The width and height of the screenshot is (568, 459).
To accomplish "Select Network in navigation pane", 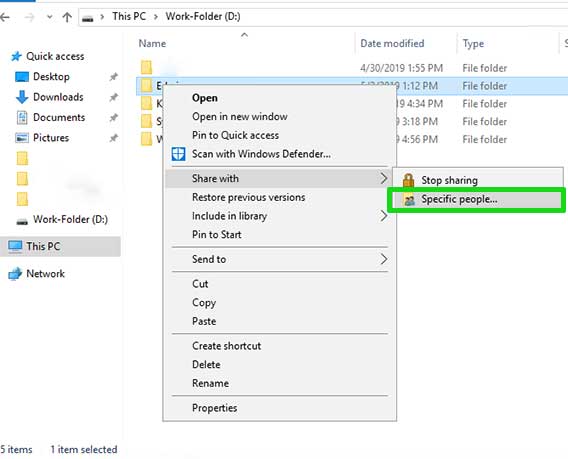I will (x=46, y=274).
